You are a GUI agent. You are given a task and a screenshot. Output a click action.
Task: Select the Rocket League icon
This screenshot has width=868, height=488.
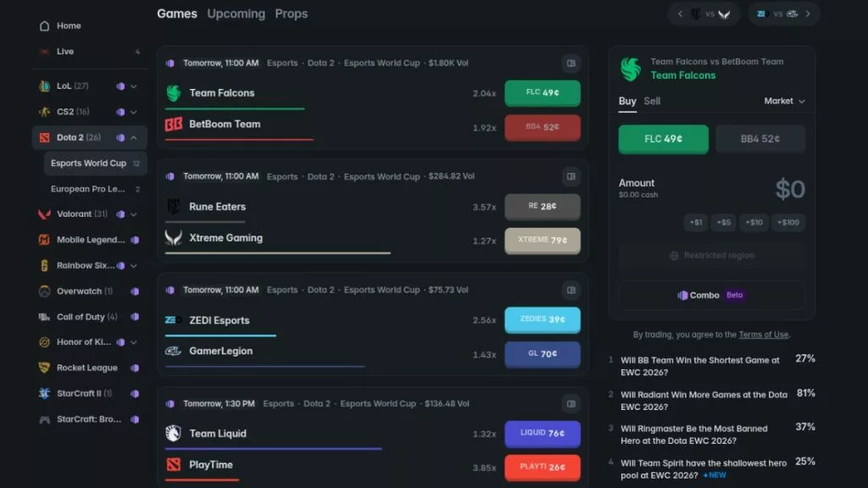[44, 368]
